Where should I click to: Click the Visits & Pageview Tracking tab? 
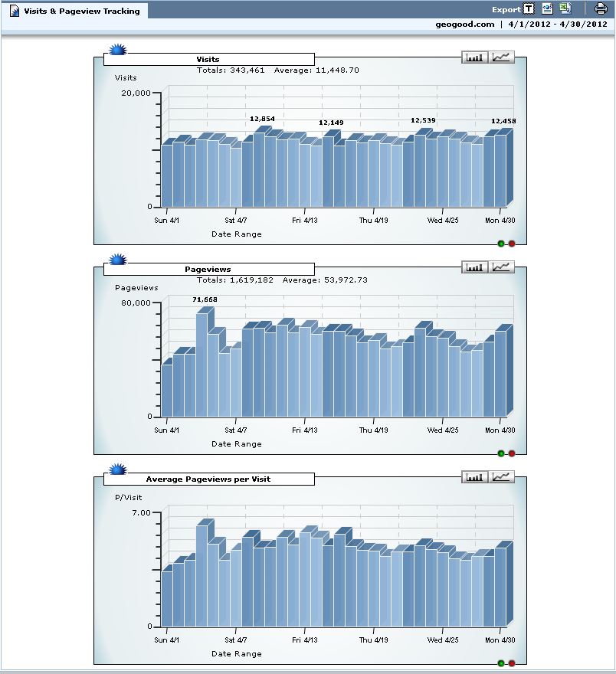click(74, 11)
